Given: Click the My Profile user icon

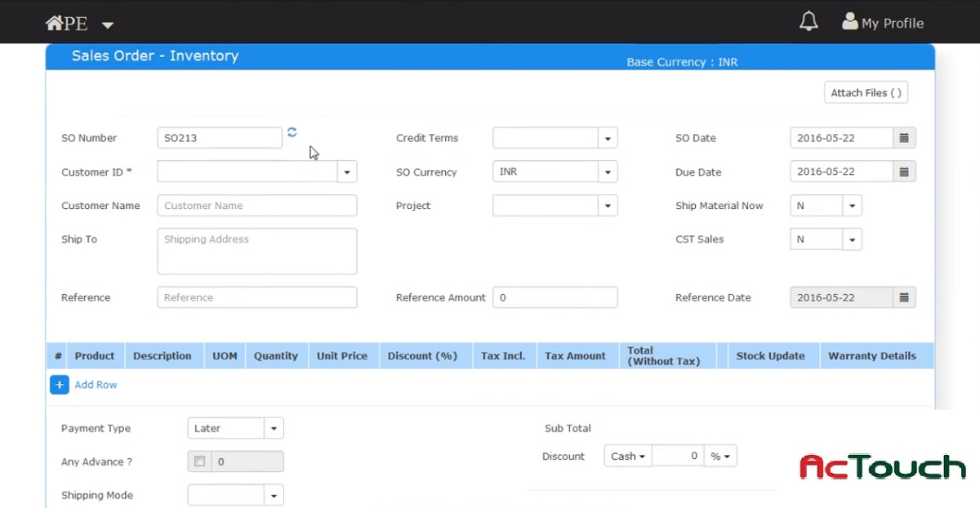Looking at the screenshot, I should click(849, 22).
